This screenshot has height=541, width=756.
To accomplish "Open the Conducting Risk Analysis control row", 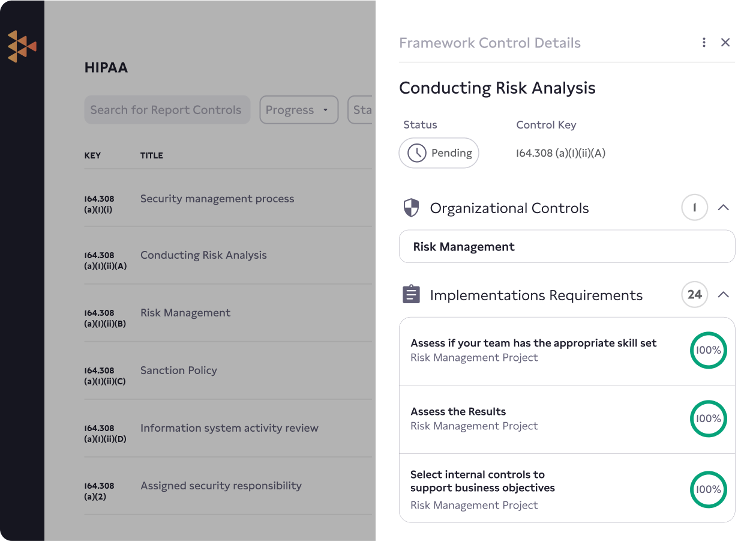I will 228,255.
